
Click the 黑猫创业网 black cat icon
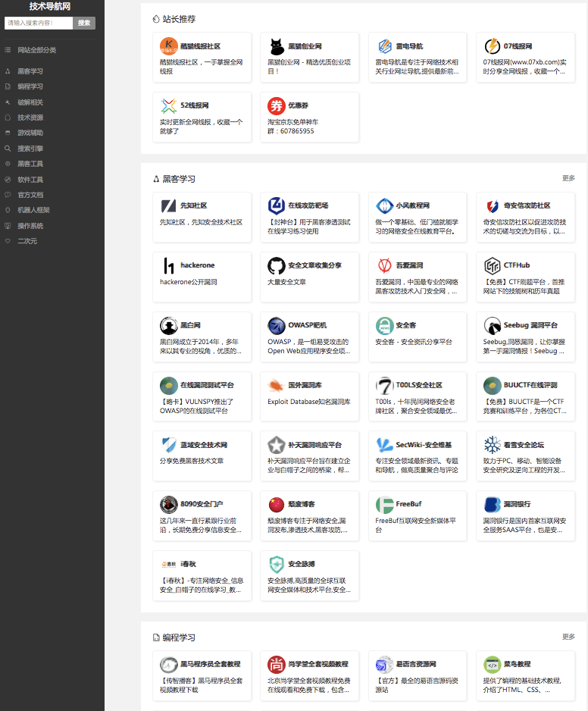pyautogui.click(x=277, y=46)
